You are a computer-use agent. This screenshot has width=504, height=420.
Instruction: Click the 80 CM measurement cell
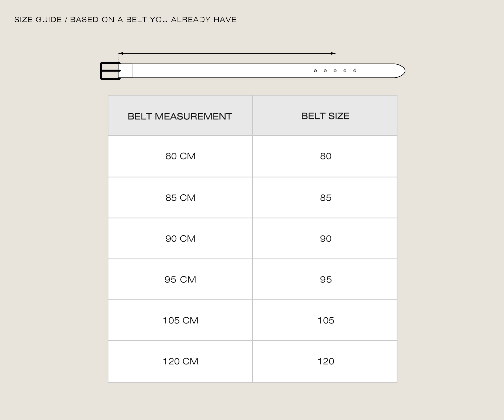point(180,156)
